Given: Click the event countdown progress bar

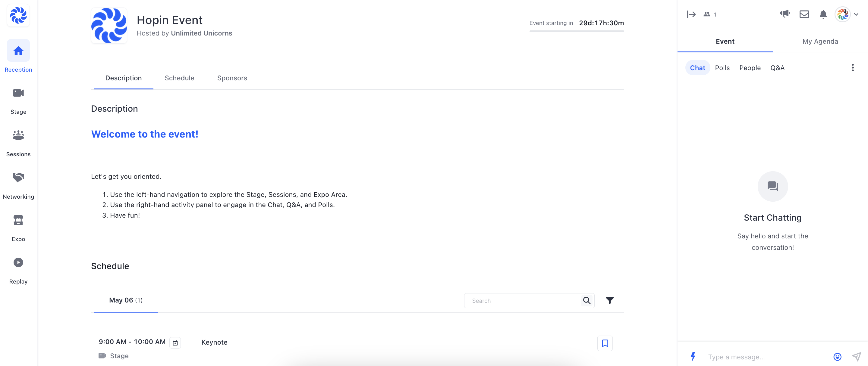Looking at the screenshot, I should point(576,31).
